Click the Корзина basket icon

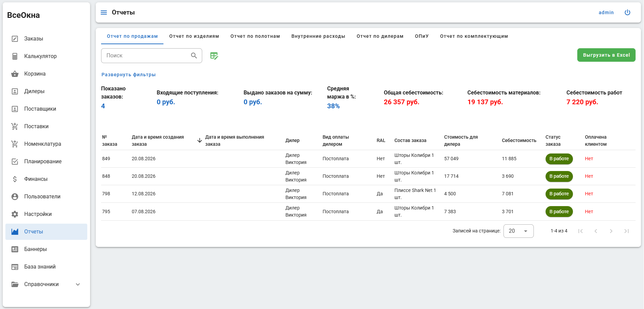coord(15,74)
